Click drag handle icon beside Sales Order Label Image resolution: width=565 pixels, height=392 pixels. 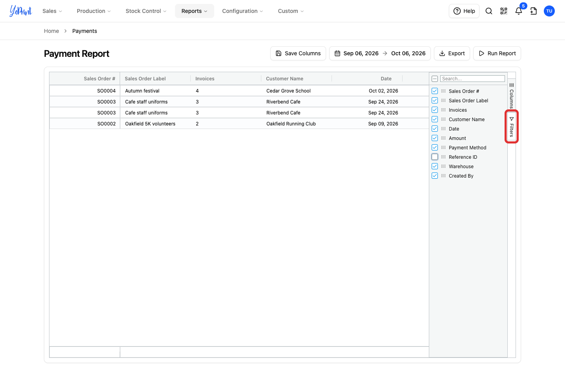(443, 100)
